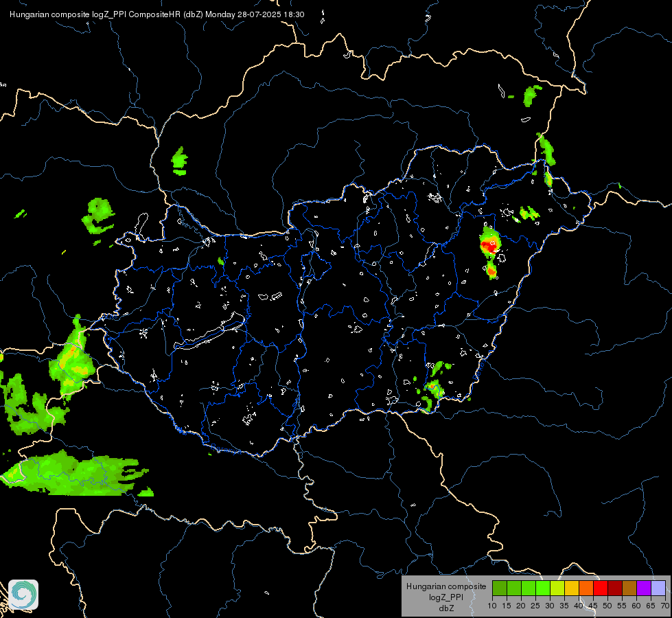The image size is (672, 618).
Task: Select the 30–35 dBZ yellow-green swatch
Action: (557, 588)
